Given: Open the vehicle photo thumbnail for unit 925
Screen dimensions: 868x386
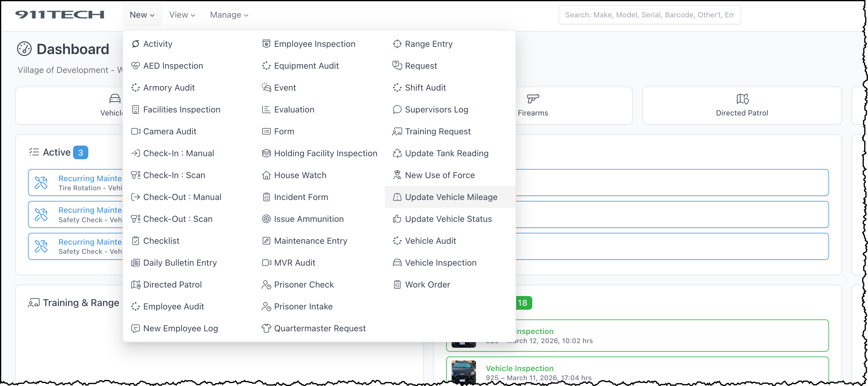Looking at the screenshot, I should [x=463, y=371].
